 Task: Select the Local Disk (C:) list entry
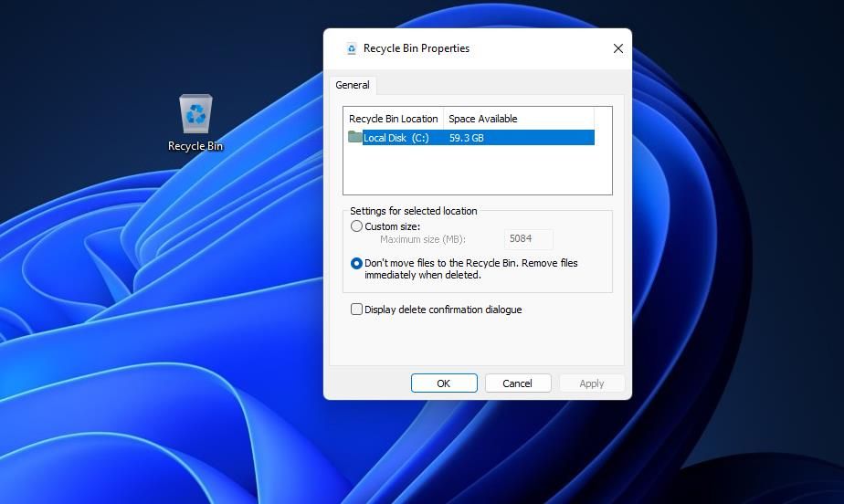point(396,138)
